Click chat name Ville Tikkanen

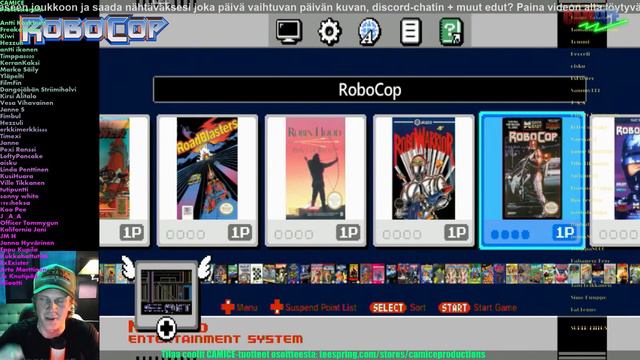pos(22,183)
